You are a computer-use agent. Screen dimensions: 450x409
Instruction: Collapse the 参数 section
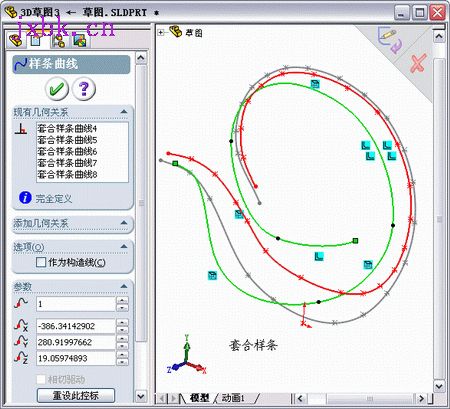pyautogui.click(x=124, y=286)
